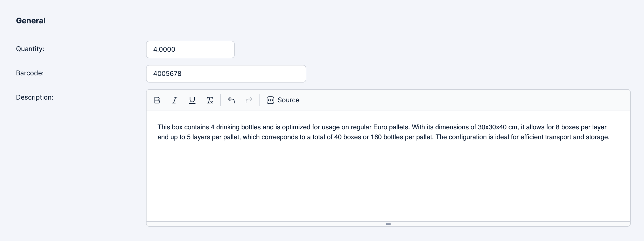Toggle bold formatting in the description editor
Screen dimensions: 644x241
pos(157,100)
